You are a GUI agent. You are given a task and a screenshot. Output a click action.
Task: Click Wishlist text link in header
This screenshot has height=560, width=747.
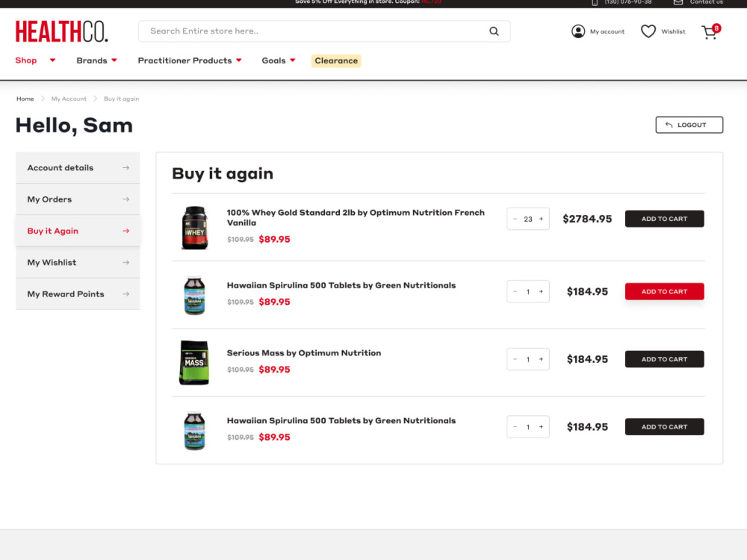673,31
